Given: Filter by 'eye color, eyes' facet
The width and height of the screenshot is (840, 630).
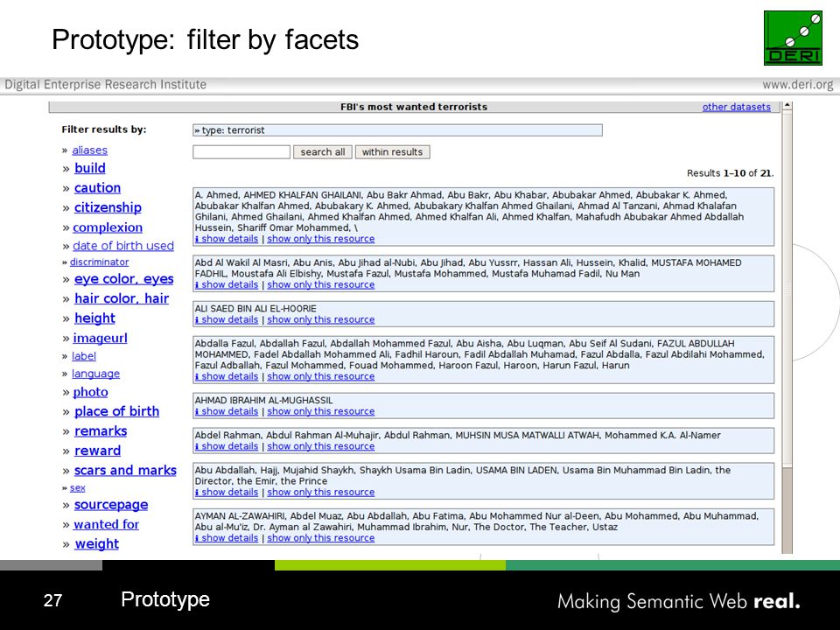Looking at the screenshot, I should [123, 279].
